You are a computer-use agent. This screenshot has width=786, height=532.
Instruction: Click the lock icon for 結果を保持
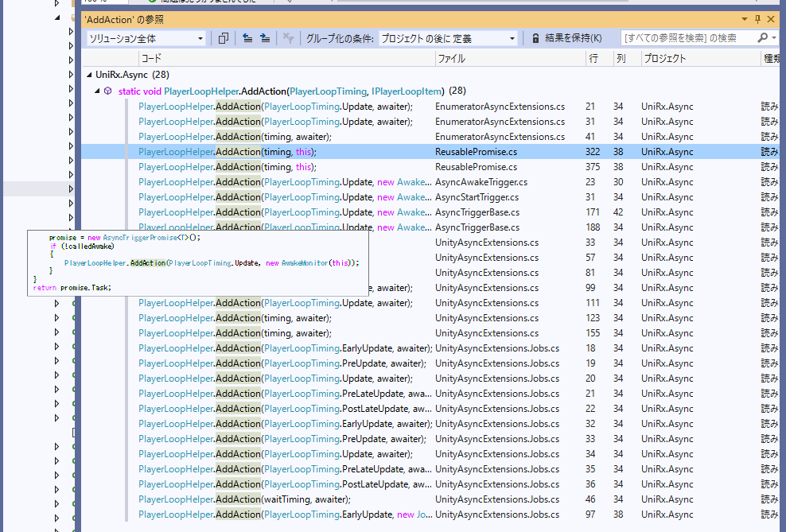tap(535, 38)
